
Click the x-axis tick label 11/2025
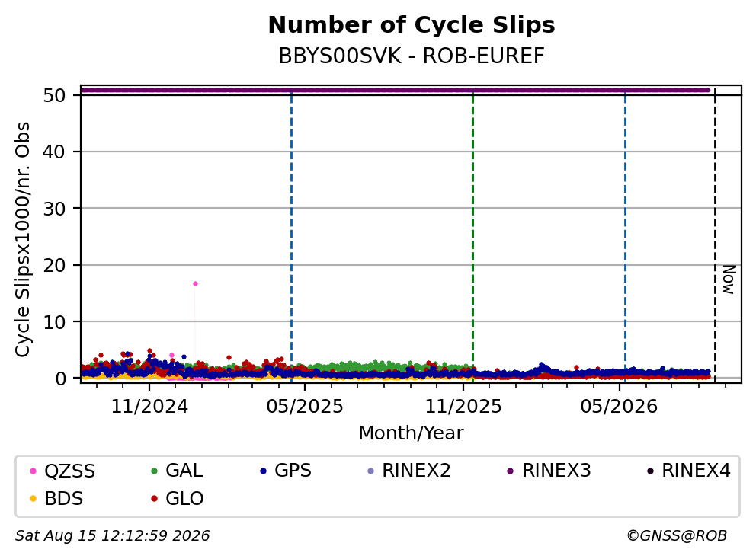point(463,407)
